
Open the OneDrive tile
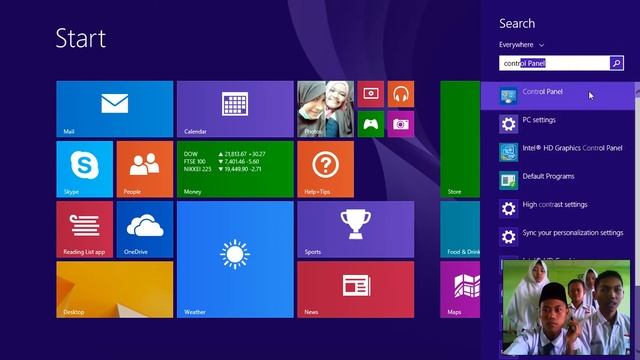pyautogui.click(x=145, y=229)
